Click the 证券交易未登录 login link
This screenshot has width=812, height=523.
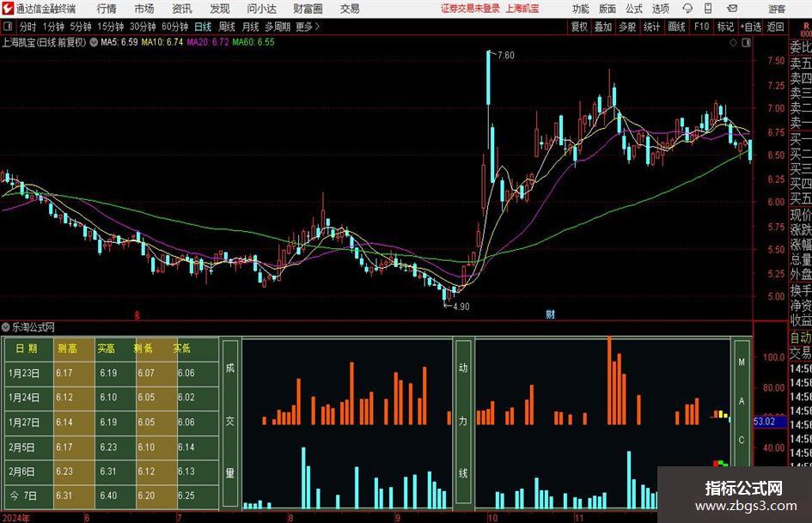pyautogui.click(x=470, y=9)
